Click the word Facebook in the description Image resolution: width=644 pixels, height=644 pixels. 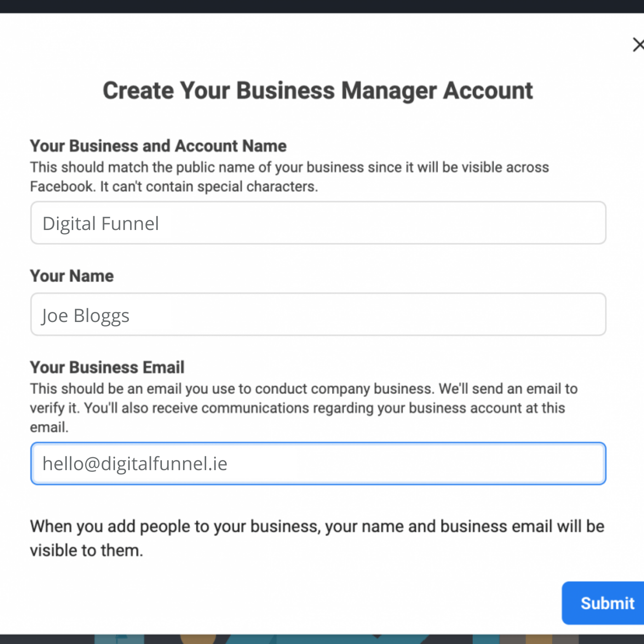coord(62,187)
